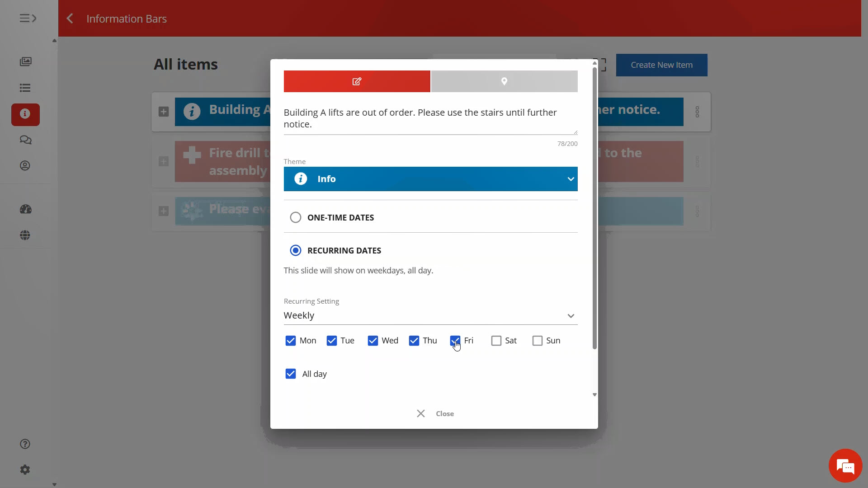Select the edit pencil tab

(x=357, y=81)
